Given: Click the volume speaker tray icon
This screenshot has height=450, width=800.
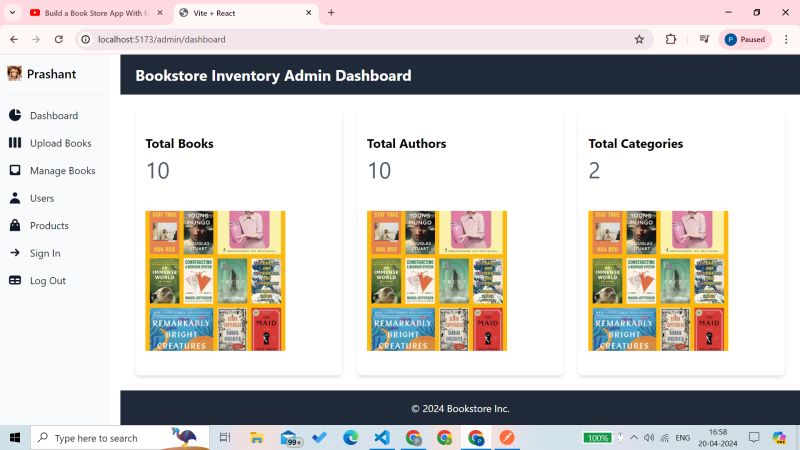Looking at the screenshot, I should 649,438.
